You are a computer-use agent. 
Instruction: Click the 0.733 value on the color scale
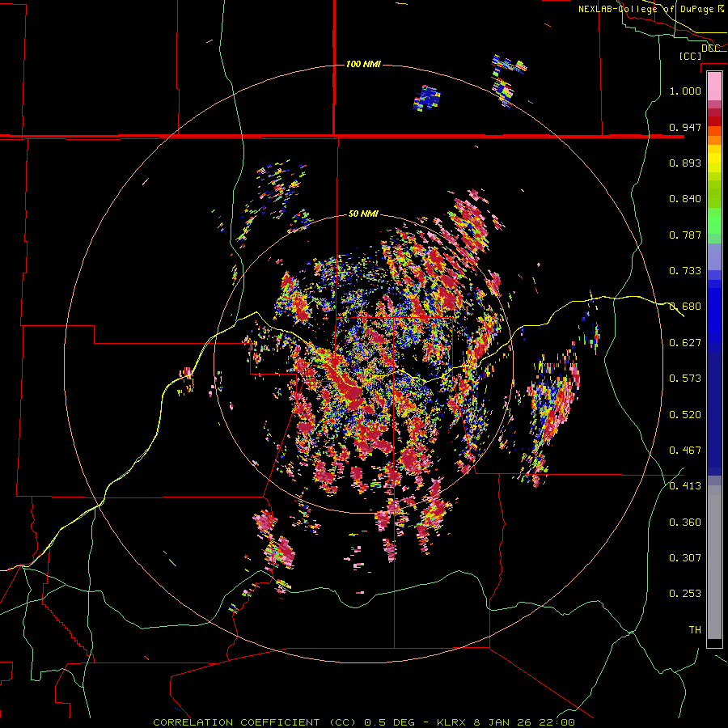point(685,271)
